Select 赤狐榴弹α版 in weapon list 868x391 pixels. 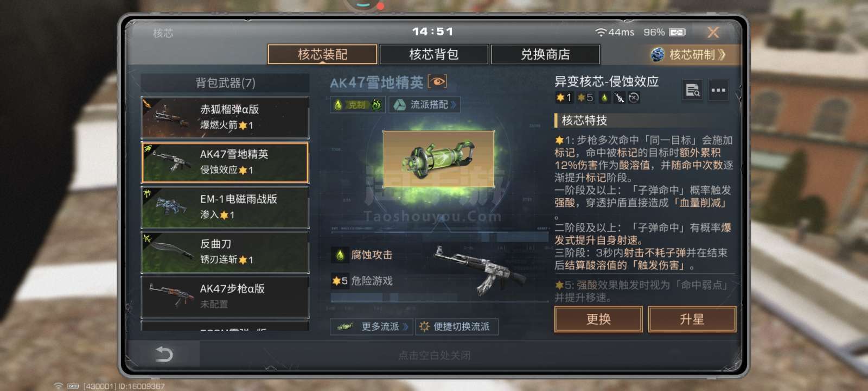[225, 117]
